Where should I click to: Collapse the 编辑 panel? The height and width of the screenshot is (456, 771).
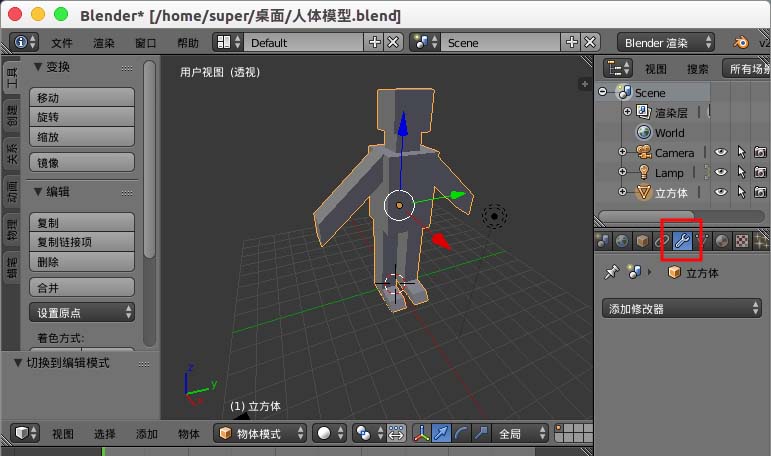pos(38,191)
